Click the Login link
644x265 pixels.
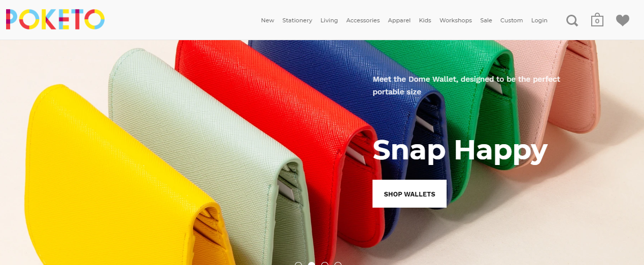click(x=539, y=20)
